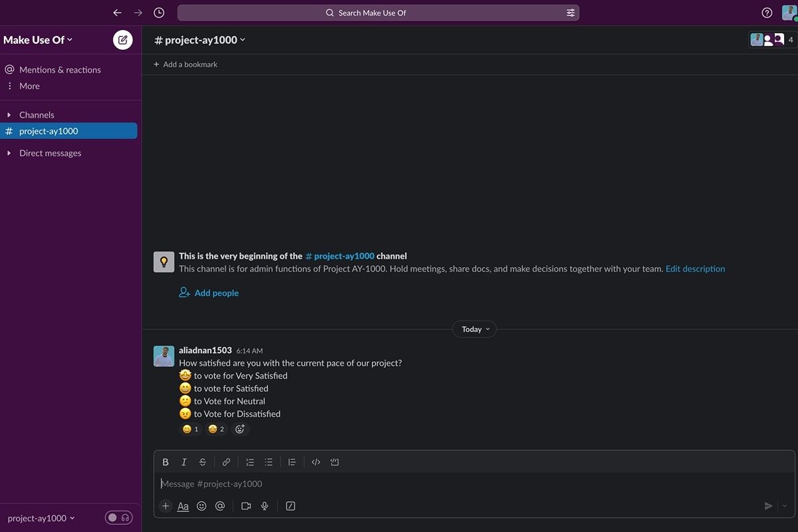Click Edit description link
Image resolution: width=798 pixels, height=532 pixels.
click(695, 269)
